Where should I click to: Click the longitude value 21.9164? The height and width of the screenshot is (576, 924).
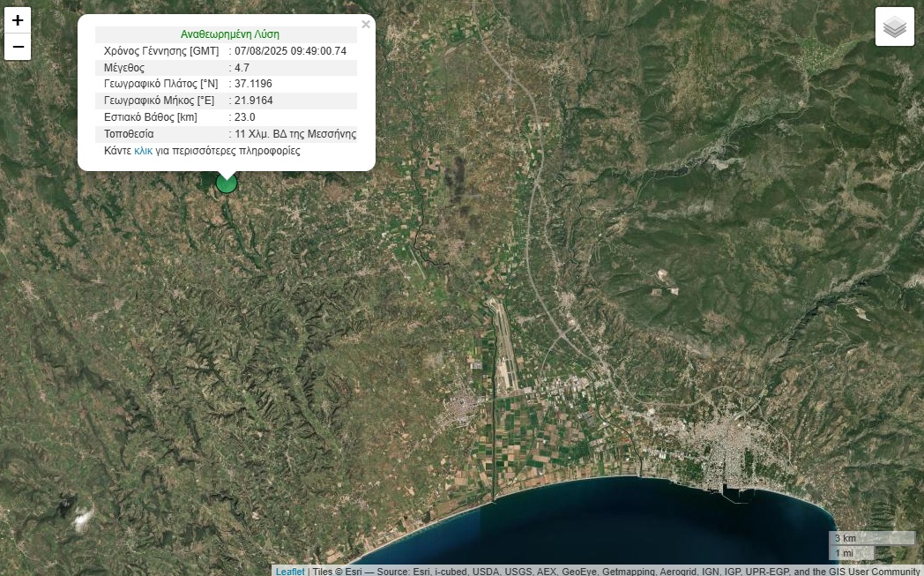253,101
